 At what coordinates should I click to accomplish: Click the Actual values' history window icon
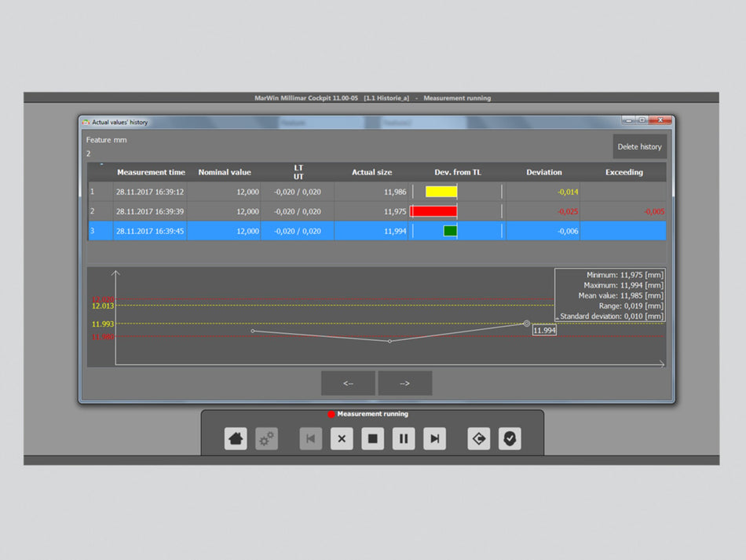pos(86,122)
